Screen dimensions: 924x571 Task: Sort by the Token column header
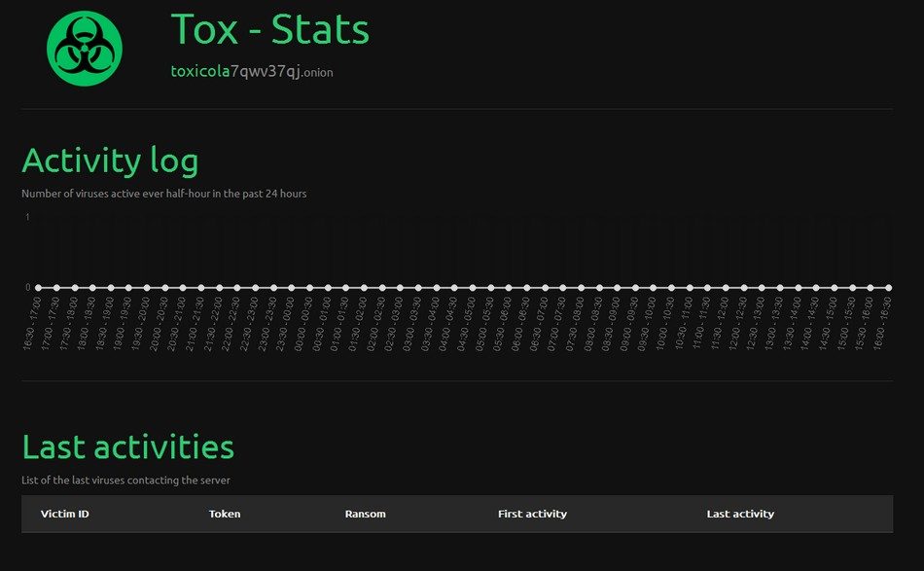[224, 514]
